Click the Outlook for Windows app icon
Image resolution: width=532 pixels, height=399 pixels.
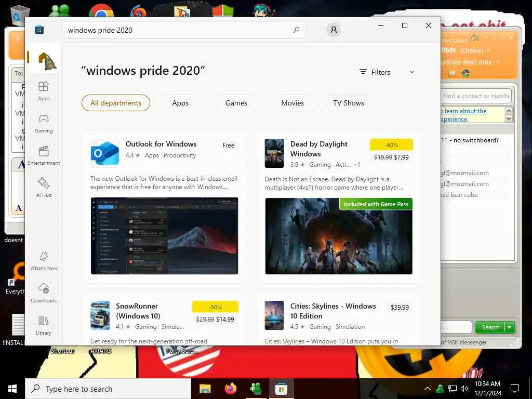[x=104, y=153]
